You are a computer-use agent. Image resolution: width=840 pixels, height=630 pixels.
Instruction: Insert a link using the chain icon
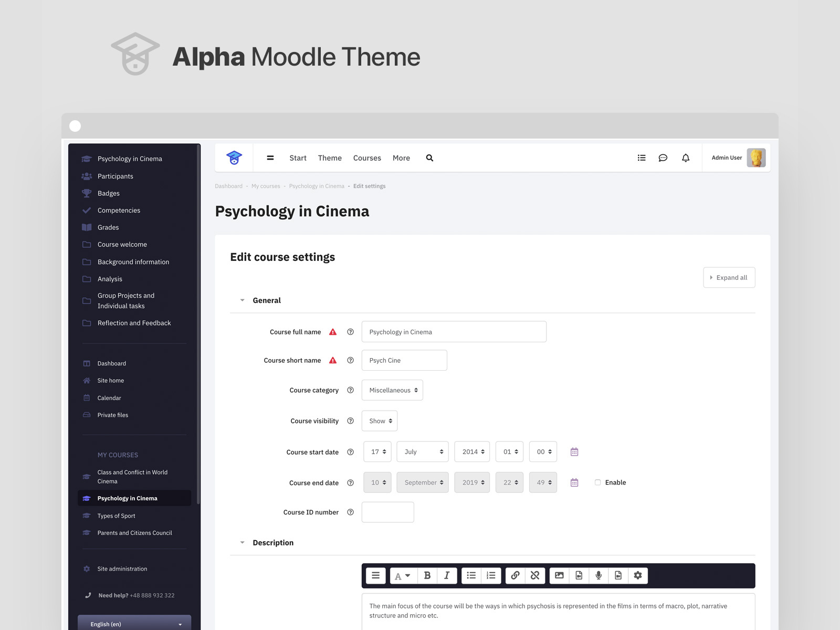(515, 575)
